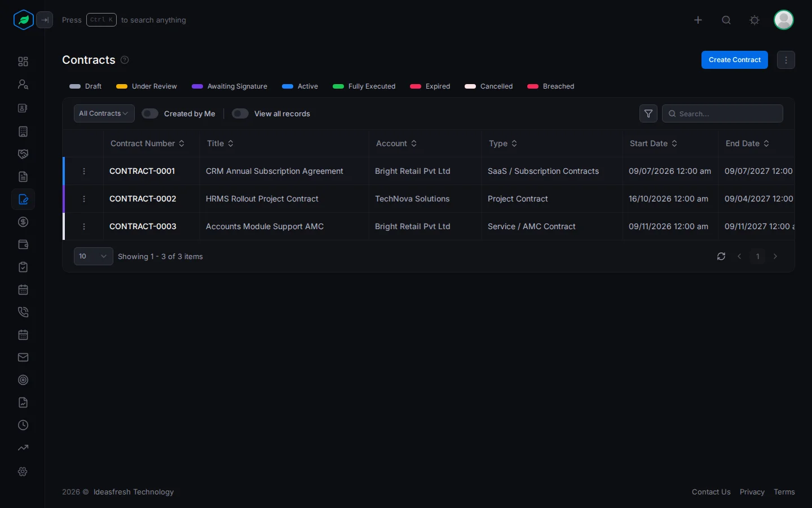Open the three-dot menu next to Create Contract
The image size is (812, 508).
click(x=786, y=60)
